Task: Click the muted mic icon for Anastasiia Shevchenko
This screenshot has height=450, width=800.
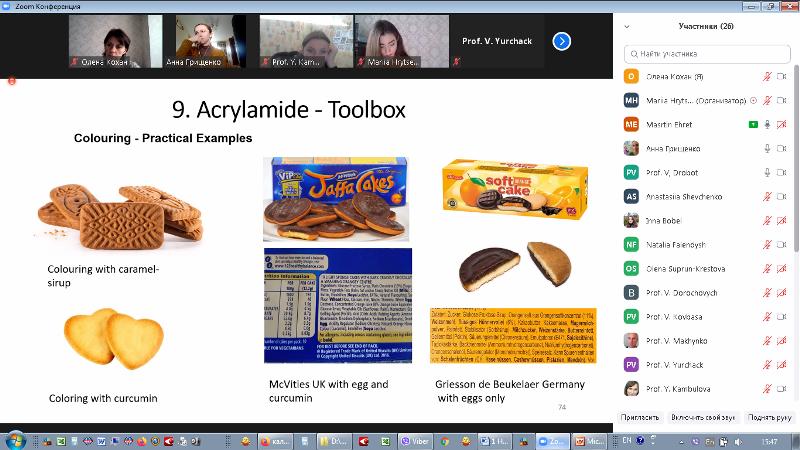Action: 767,196
